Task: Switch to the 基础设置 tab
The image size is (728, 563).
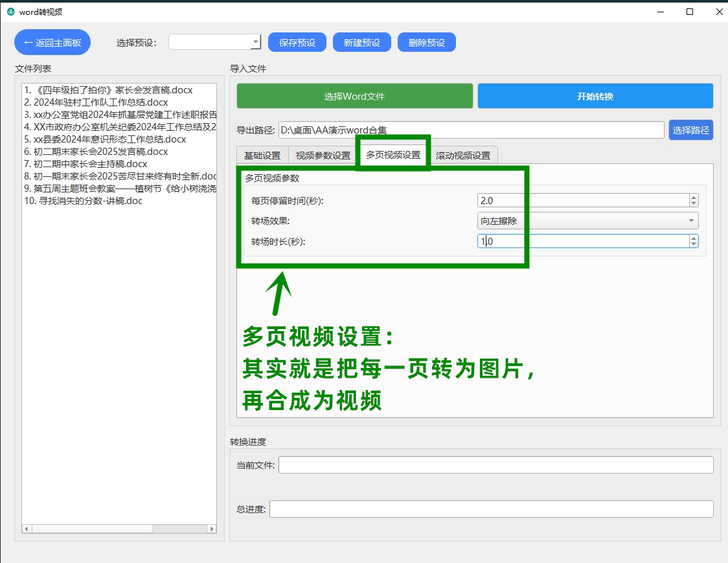Action: click(x=262, y=155)
